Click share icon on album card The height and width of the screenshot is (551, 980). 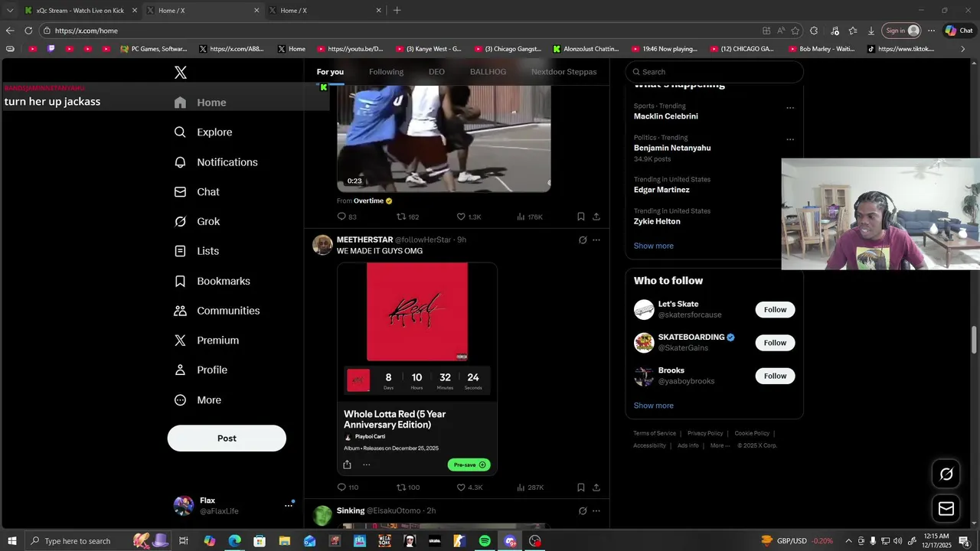347,465
